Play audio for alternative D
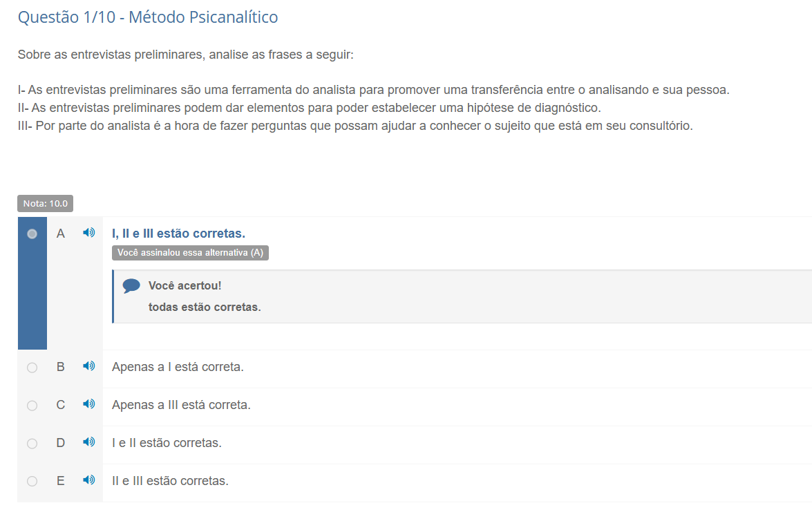This screenshot has width=812, height=512. click(89, 442)
